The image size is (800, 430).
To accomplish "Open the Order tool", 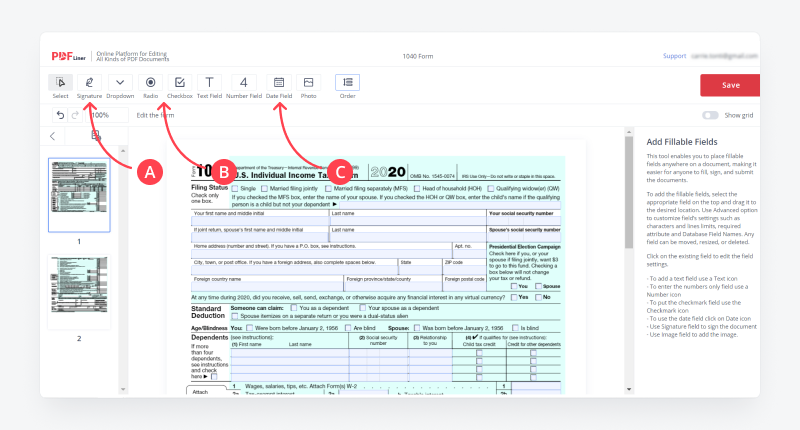I will click(x=347, y=83).
